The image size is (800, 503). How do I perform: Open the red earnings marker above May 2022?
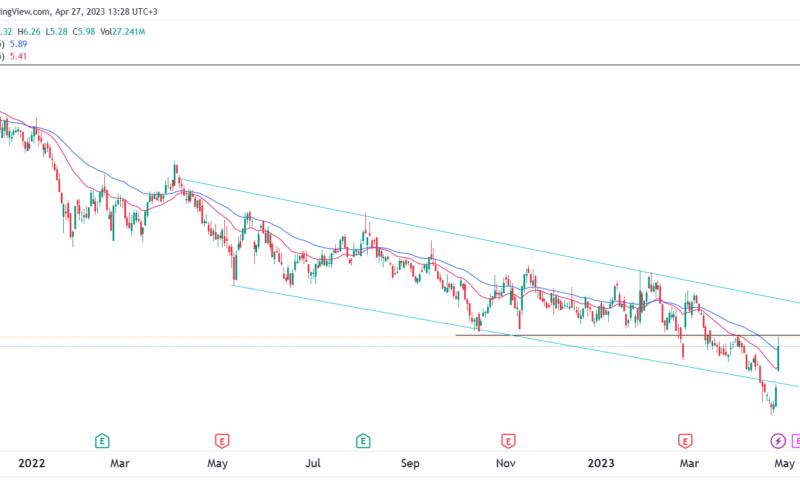pyautogui.click(x=222, y=441)
